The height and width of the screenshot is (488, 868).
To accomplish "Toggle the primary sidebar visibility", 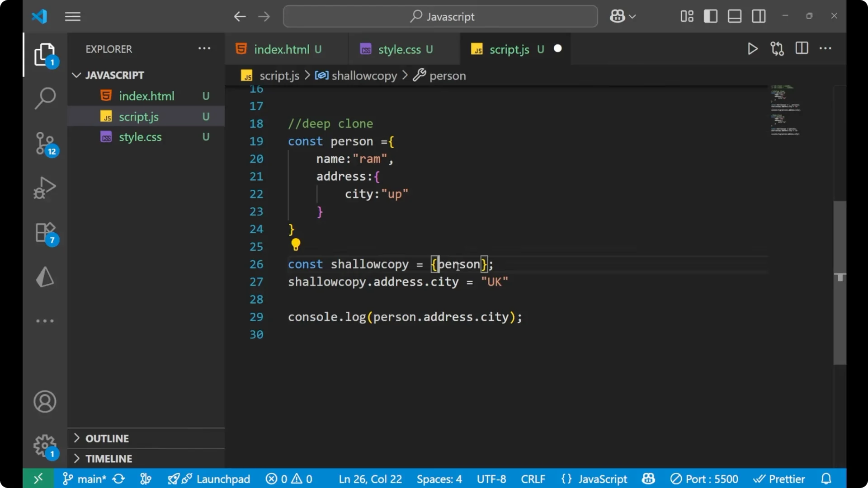I will 710,16.
